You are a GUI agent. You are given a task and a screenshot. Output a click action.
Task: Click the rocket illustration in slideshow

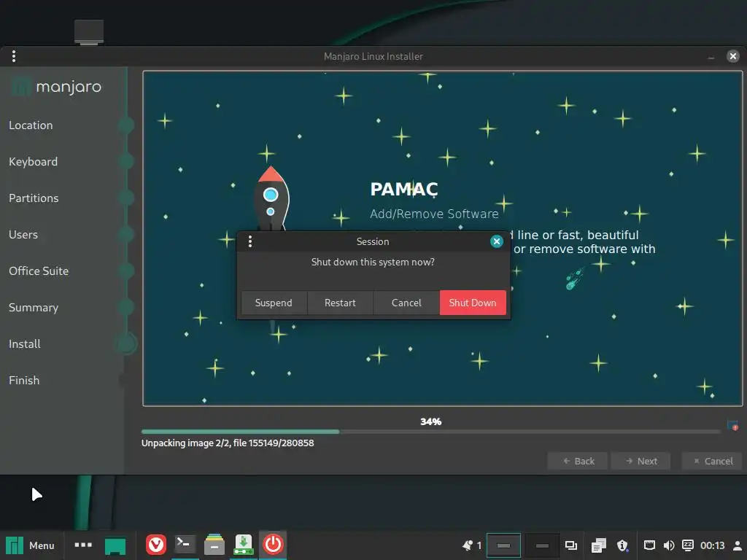[271, 198]
